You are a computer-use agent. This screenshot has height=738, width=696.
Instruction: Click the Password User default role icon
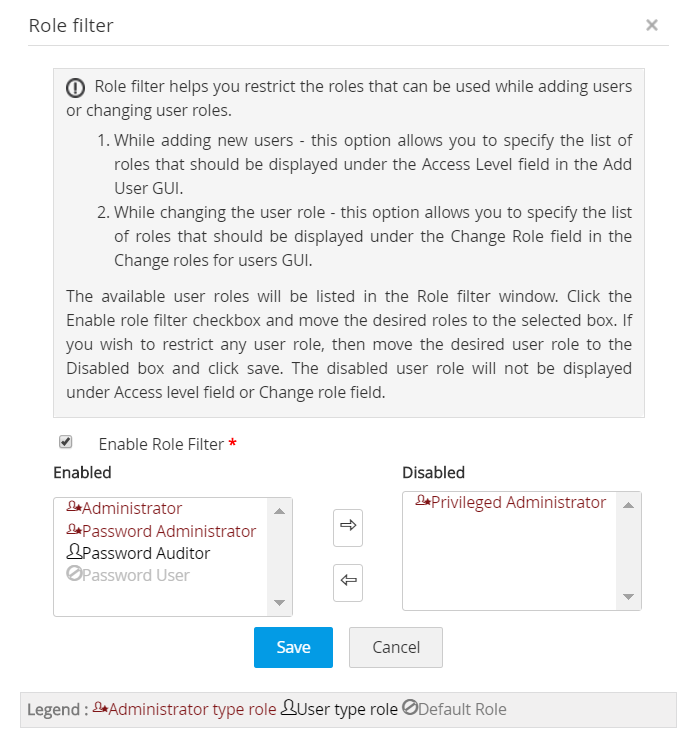[x=73, y=574]
